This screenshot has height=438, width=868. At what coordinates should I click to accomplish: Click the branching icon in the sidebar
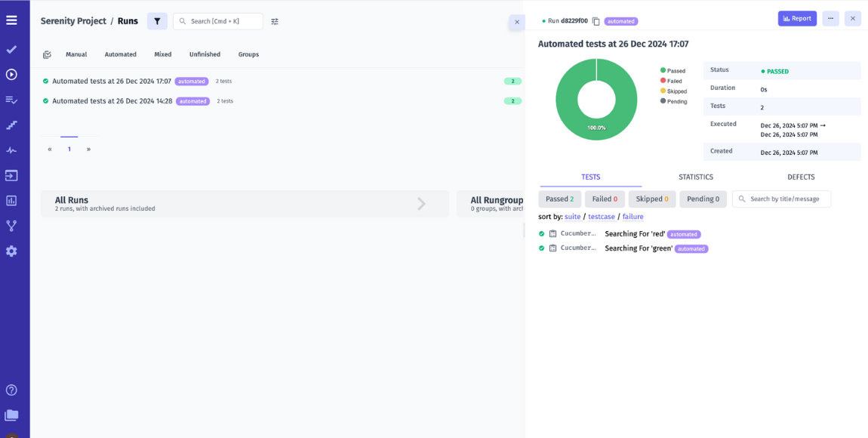click(x=11, y=225)
